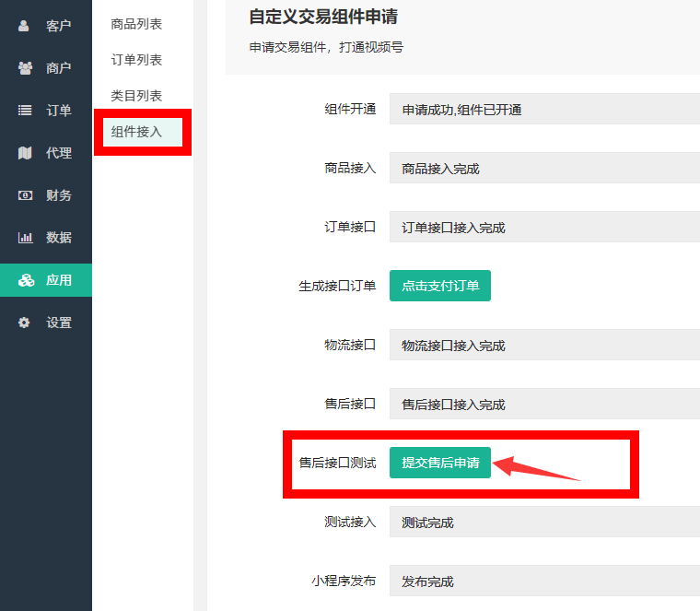This screenshot has width=700, height=611.
Task: Open 商品列表 in the submenu
Action: (x=136, y=24)
